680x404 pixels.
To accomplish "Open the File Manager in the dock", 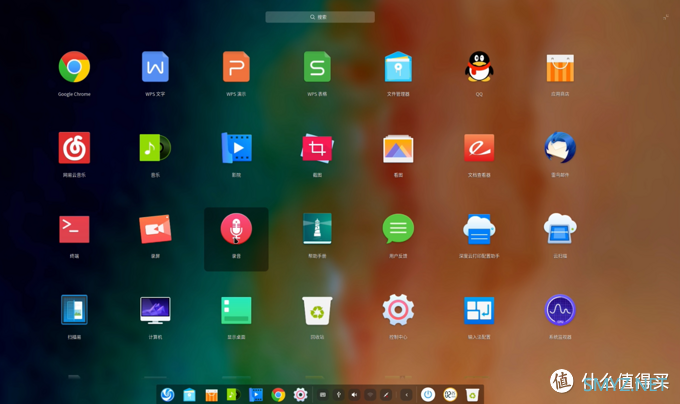I will (190, 394).
